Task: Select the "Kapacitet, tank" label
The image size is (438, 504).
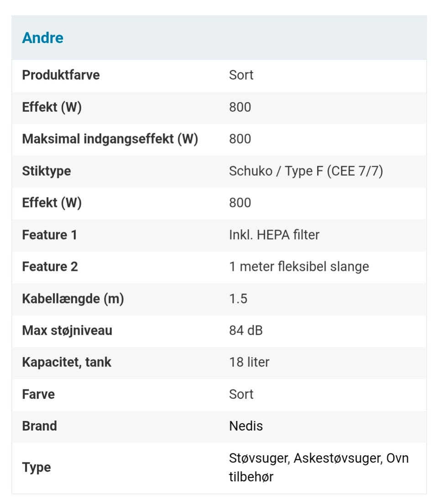Action: click(67, 362)
